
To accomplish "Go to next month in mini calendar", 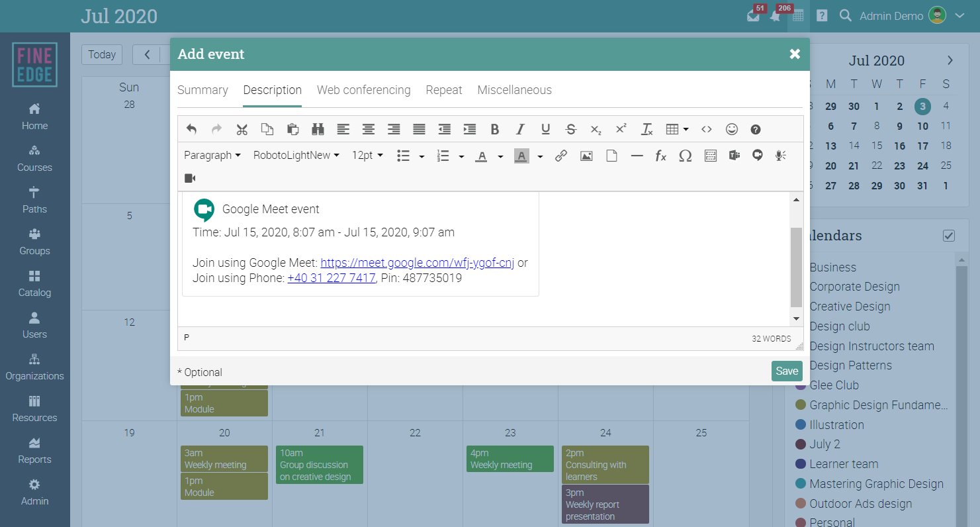I will point(950,60).
